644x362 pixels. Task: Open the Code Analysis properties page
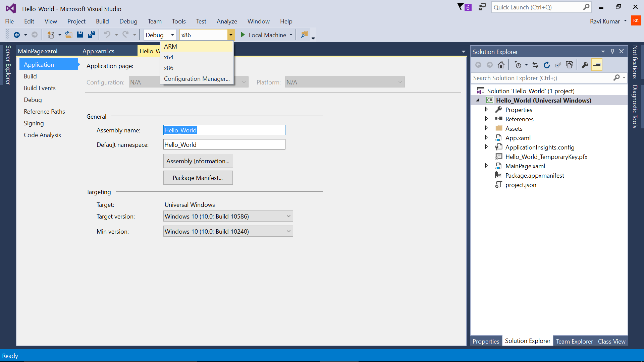coord(42,135)
